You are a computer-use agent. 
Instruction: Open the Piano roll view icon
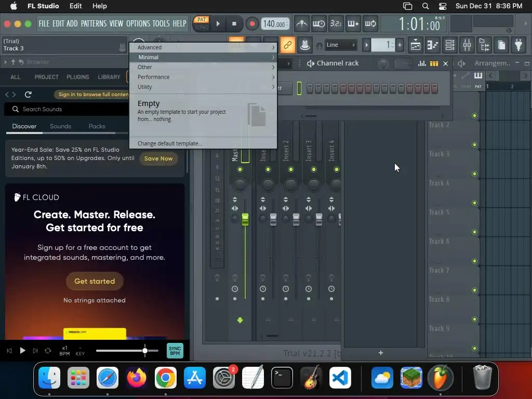[x=433, y=45]
